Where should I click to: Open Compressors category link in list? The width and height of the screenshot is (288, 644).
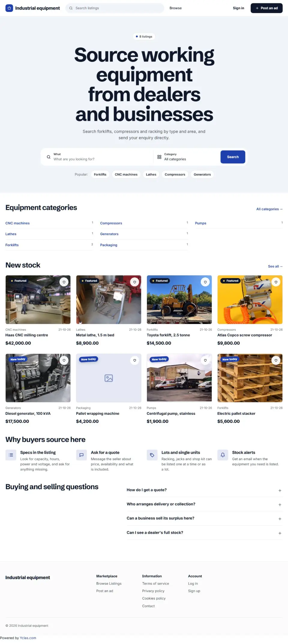pyautogui.click(x=111, y=223)
